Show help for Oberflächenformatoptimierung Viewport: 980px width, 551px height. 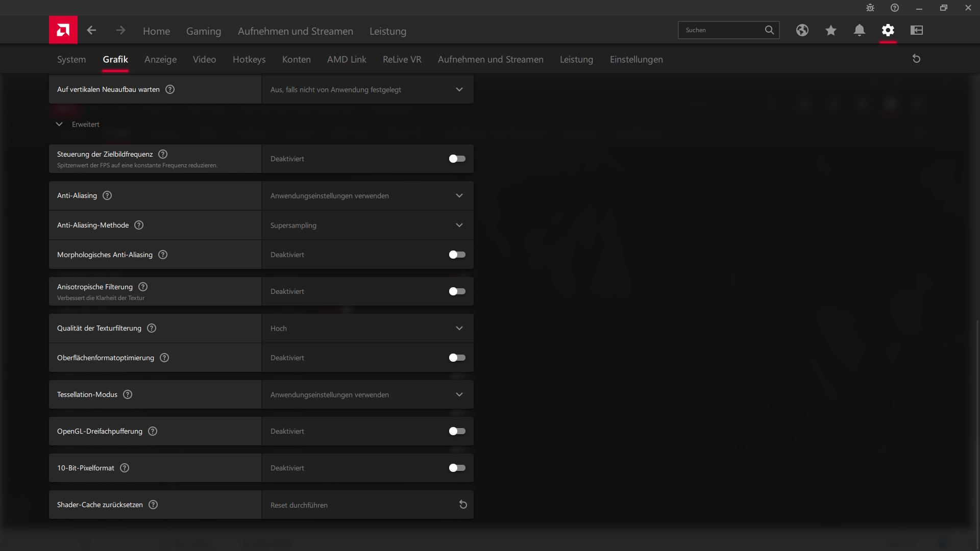click(164, 358)
